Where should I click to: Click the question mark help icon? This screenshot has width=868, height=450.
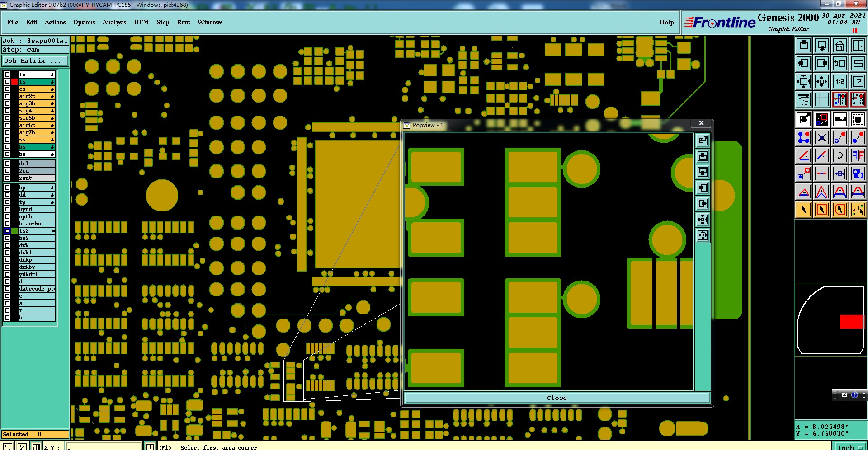coord(858,81)
